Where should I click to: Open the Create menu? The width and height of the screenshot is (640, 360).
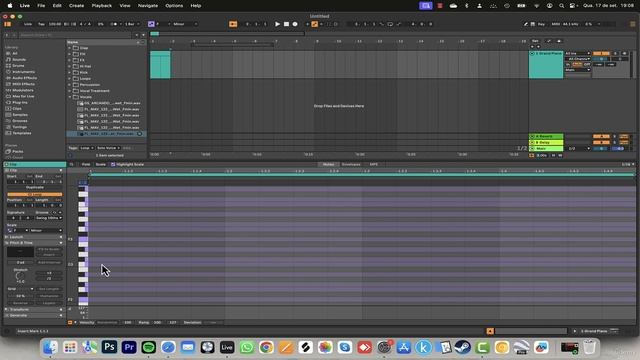(x=76, y=6)
